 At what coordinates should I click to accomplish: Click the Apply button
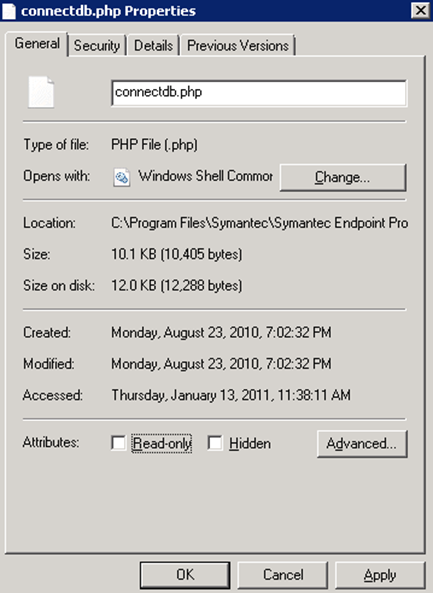coord(380,575)
